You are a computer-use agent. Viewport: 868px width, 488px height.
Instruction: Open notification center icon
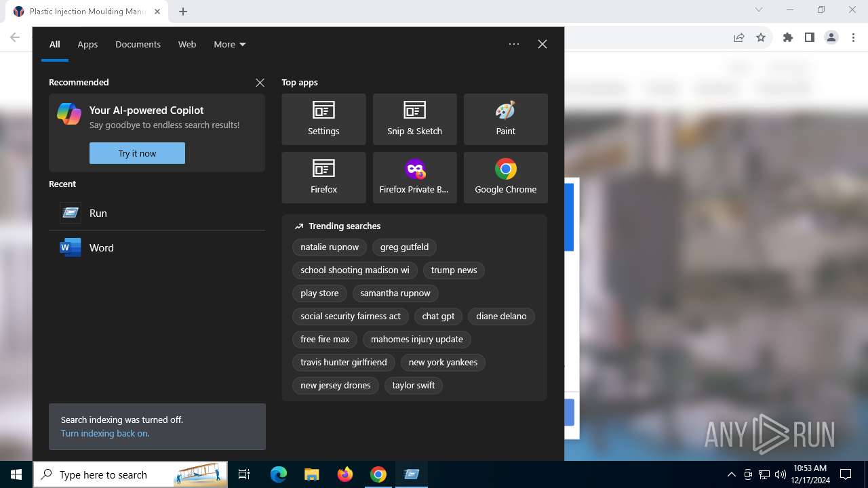[846, 474]
